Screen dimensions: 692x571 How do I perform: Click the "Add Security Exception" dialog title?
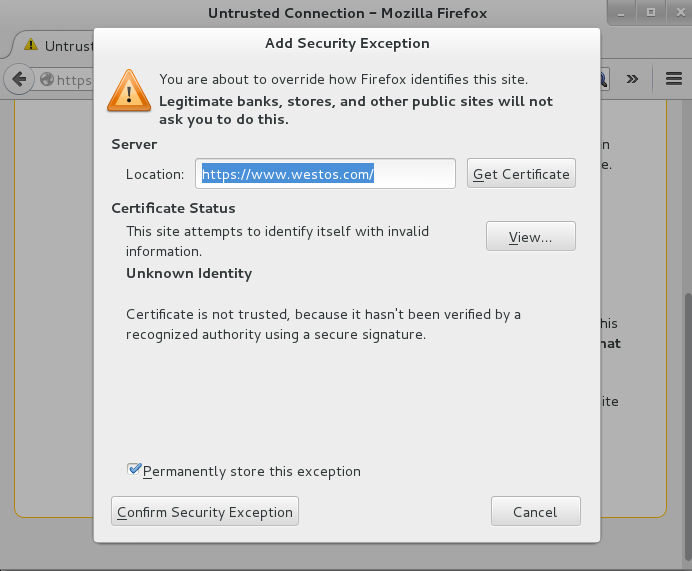pyautogui.click(x=347, y=43)
